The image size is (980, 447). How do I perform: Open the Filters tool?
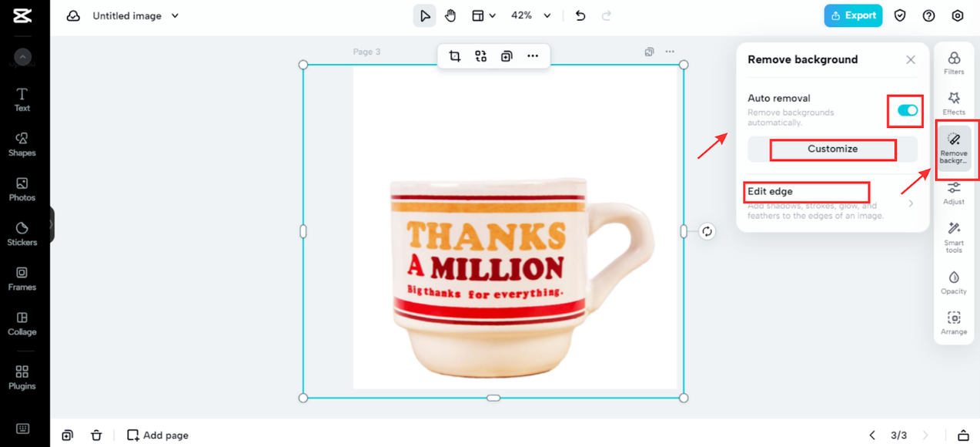pyautogui.click(x=954, y=63)
